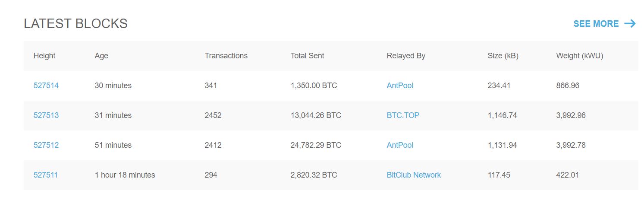
Task: Click AntPool relay for block 527514
Action: click(x=400, y=86)
